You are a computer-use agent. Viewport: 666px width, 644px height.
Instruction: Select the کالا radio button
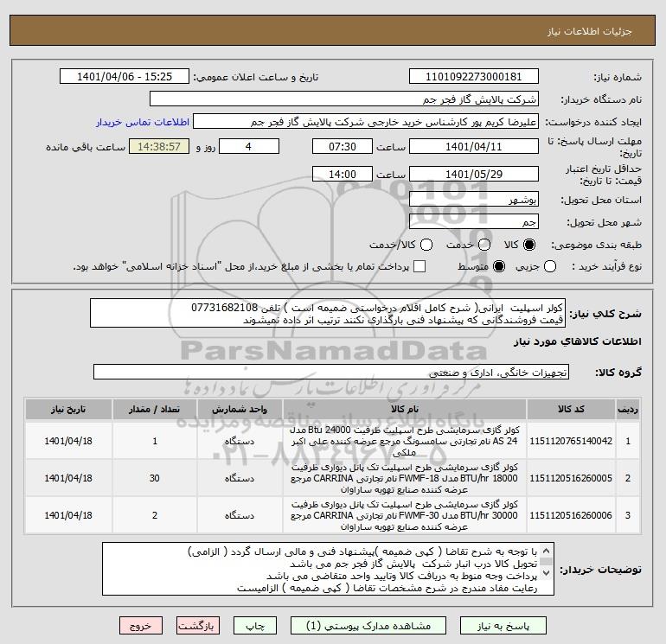click(x=529, y=245)
